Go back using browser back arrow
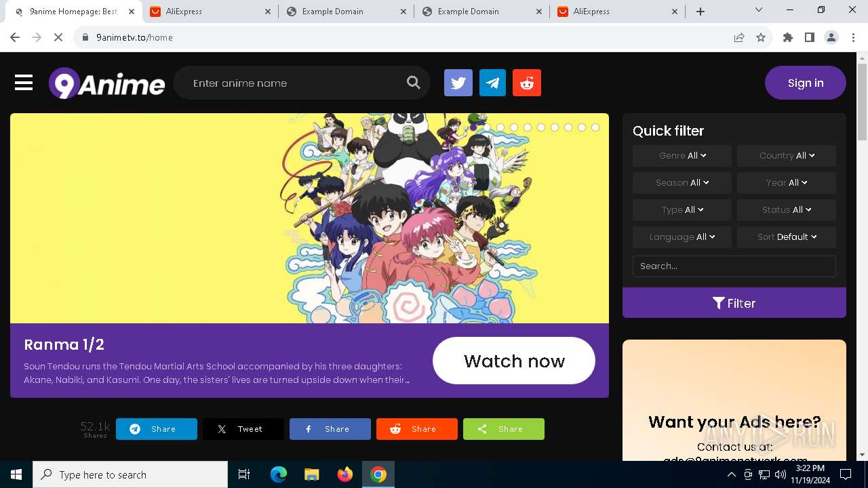This screenshot has width=868, height=488. pos(15,37)
